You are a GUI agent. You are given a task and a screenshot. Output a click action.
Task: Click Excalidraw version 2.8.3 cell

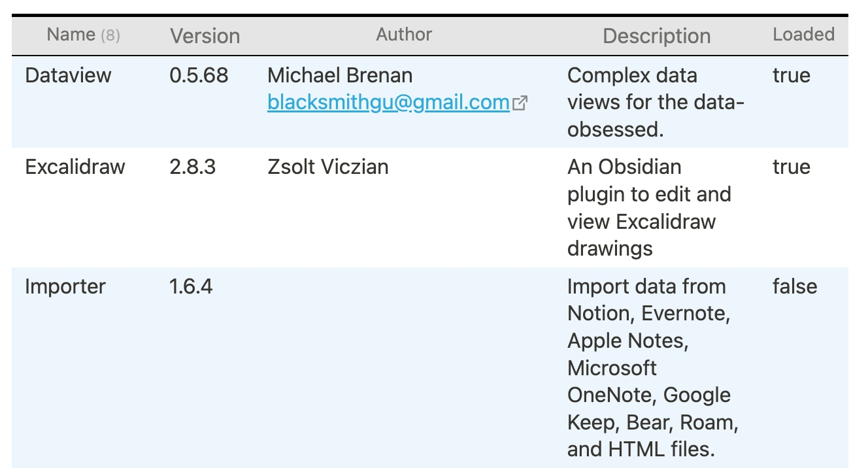pos(192,167)
